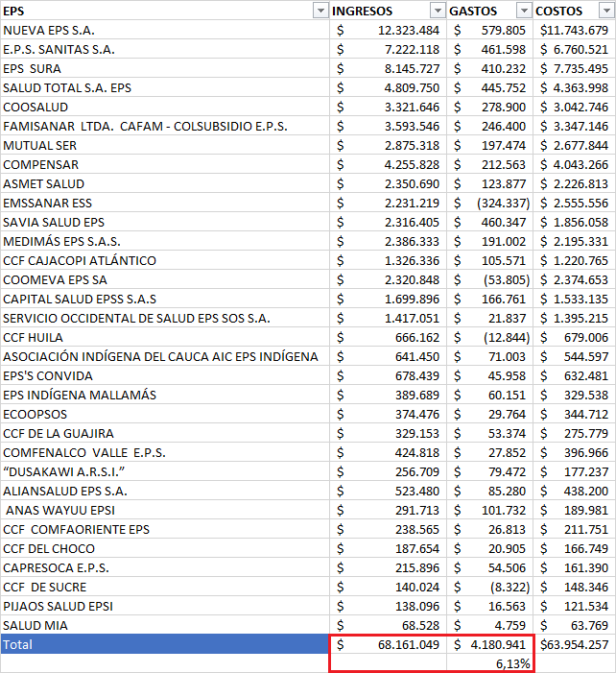Click the "DUSAKAWI A.R.S.I." cell
Viewport: 616px width, 673px height.
coord(165,471)
